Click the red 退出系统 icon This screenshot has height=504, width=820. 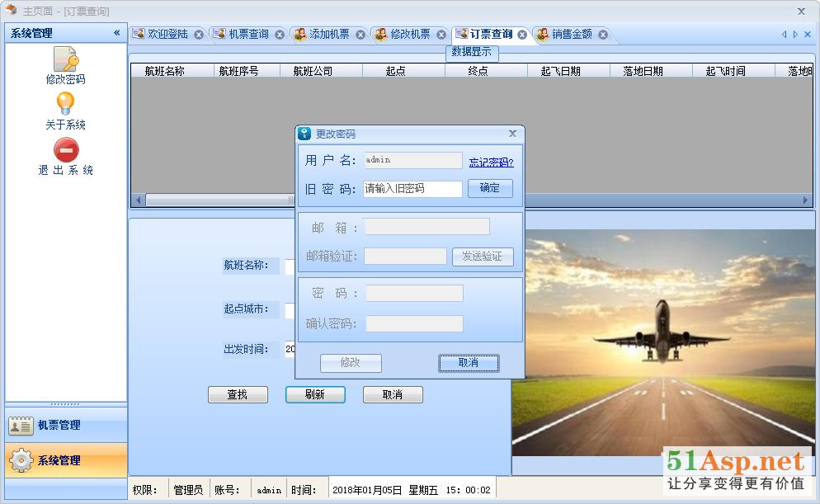click(67, 150)
